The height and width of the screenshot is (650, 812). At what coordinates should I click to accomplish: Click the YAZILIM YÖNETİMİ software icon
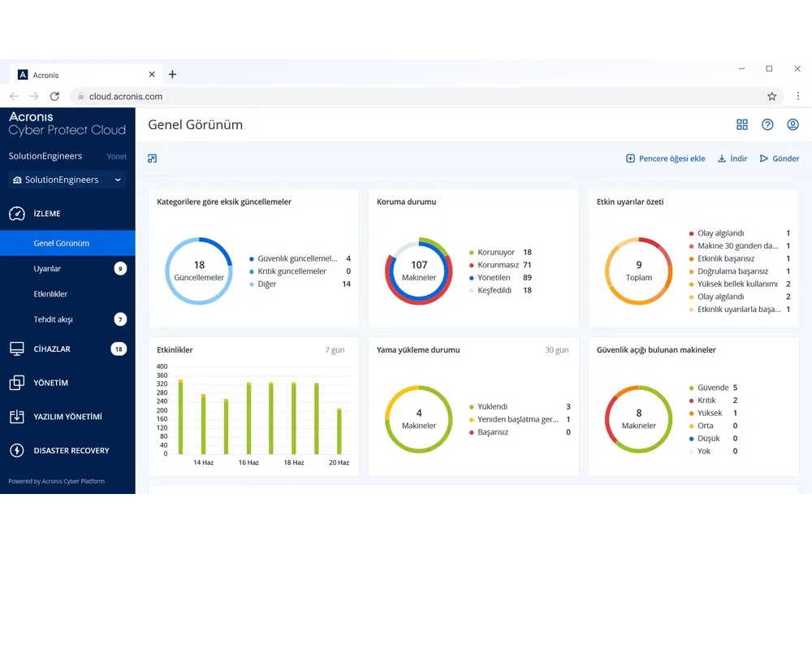pyautogui.click(x=18, y=416)
